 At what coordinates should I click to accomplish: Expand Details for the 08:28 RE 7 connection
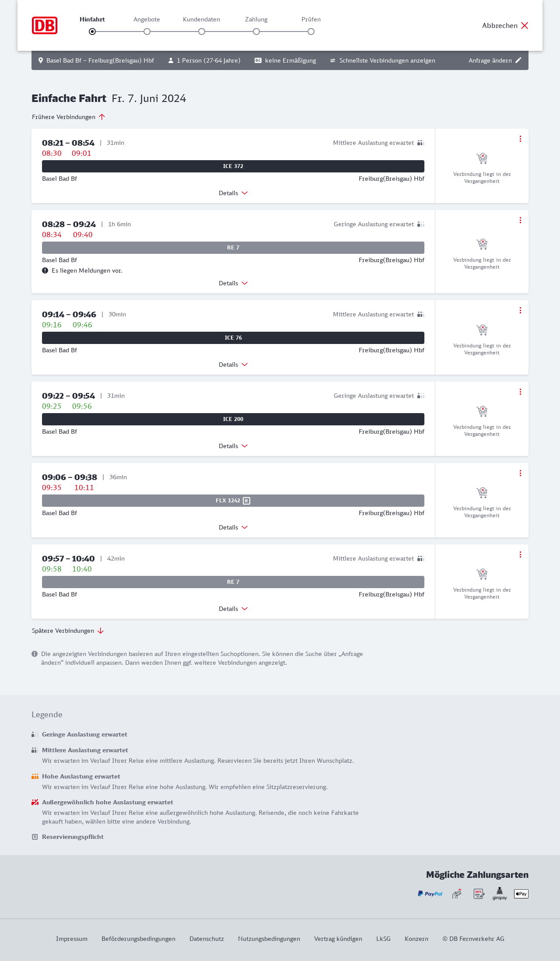233,283
